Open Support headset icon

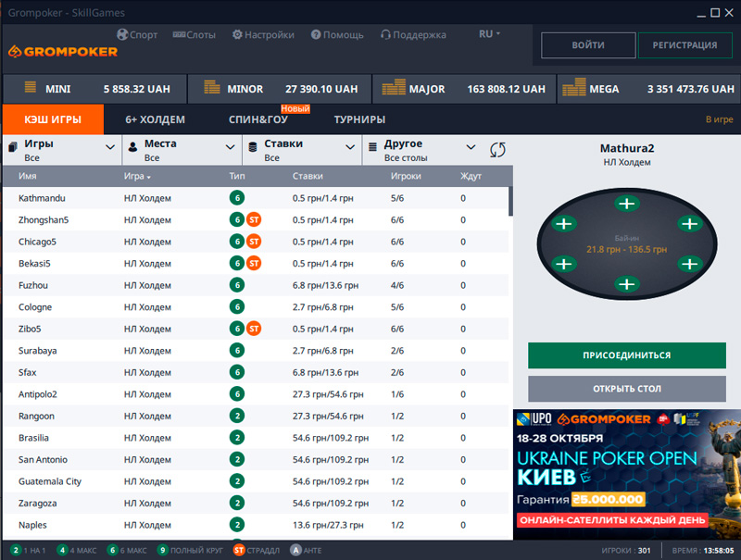385,34
